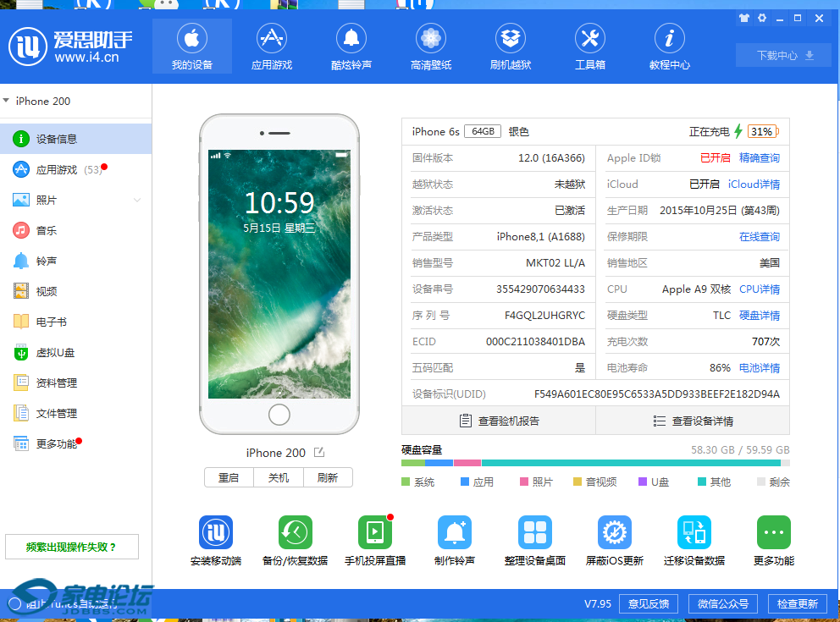The height and width of the screenshot is (622, 840).
Task: Click the Backup/Restore Data (备份/恢复数据) icon
Action: (295, 532)
